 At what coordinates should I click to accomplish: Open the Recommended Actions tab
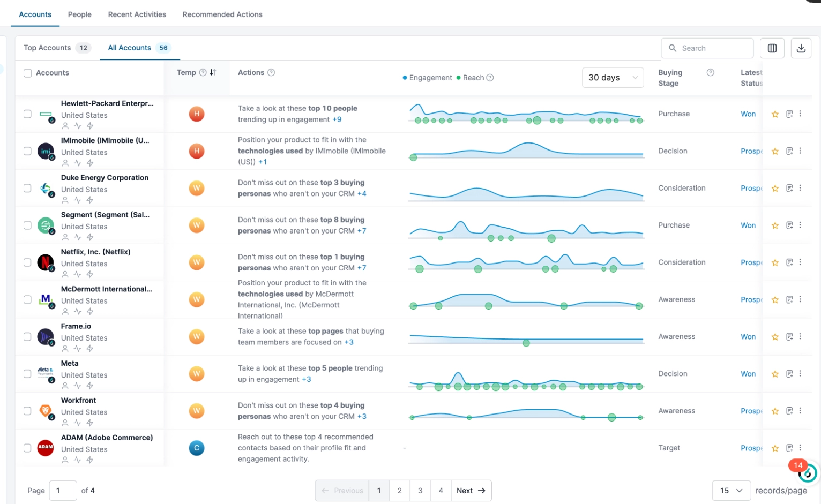click(x=222, y=14)
